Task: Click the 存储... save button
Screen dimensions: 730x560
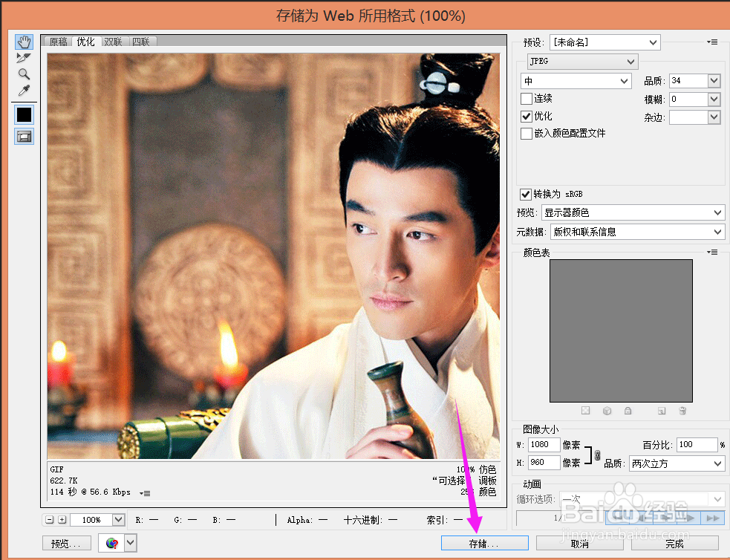Action: coord(485,543)
